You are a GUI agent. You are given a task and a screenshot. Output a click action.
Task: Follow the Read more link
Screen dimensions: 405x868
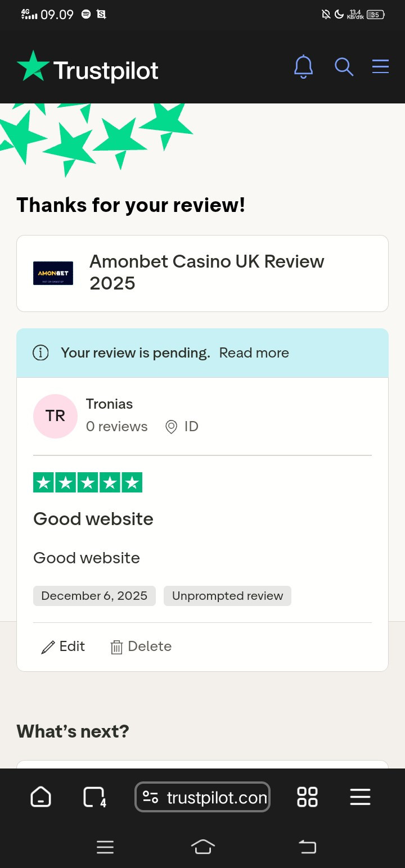click(254, 353)
